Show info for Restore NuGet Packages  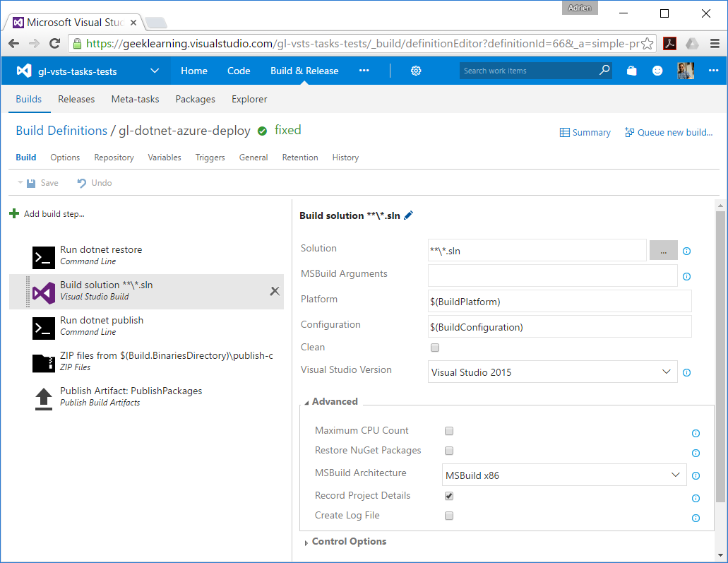tap(696, 454)
